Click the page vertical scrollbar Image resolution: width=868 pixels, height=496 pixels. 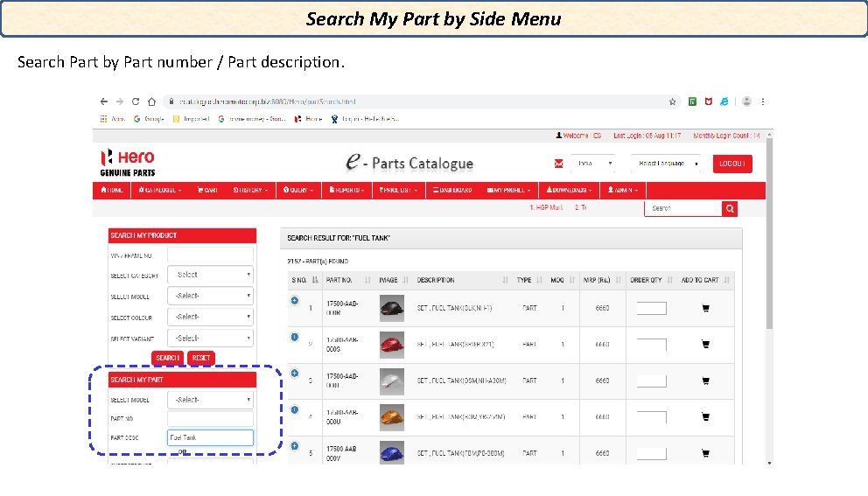click(x=769, y=235)
